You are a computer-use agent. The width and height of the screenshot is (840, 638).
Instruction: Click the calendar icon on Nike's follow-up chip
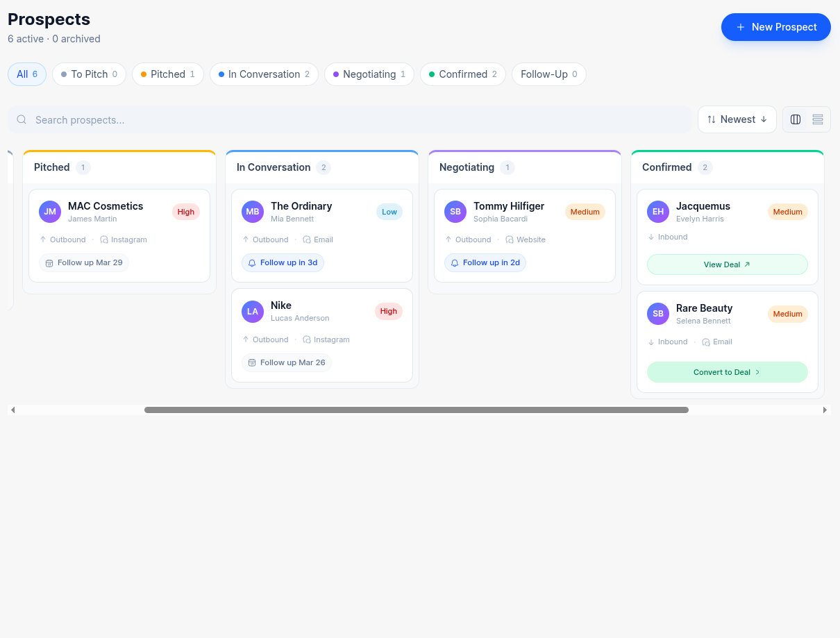(251, 362)
